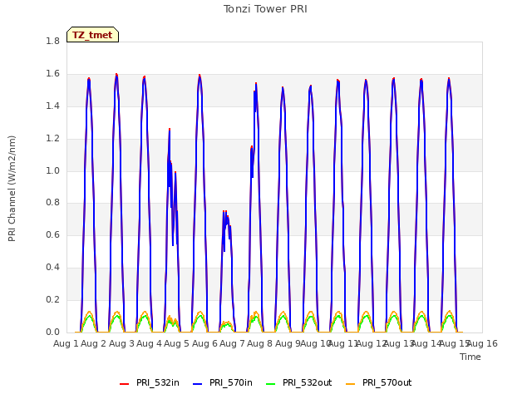
Task: Click the 0.6 y-axis tick label
Action: (x=52, y=234)
